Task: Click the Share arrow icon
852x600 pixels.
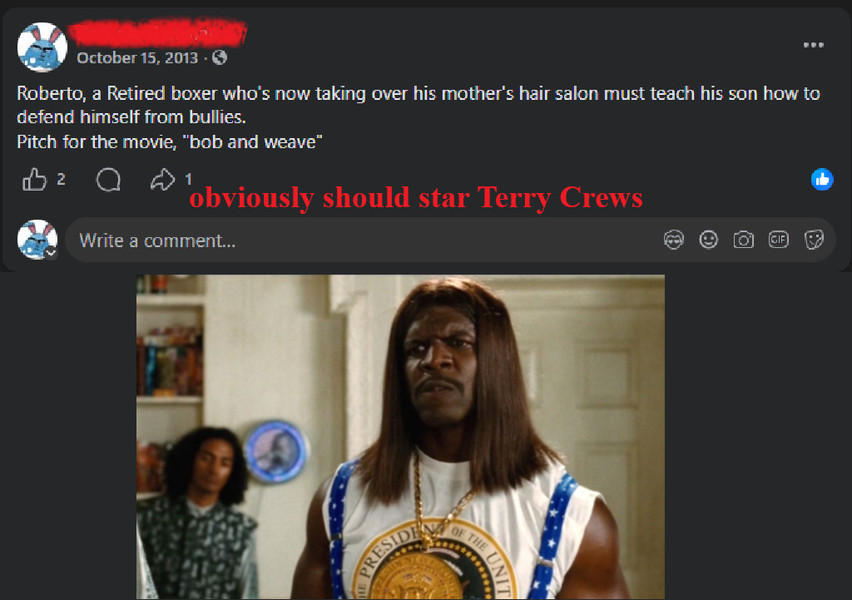Action: coord(162,179)
